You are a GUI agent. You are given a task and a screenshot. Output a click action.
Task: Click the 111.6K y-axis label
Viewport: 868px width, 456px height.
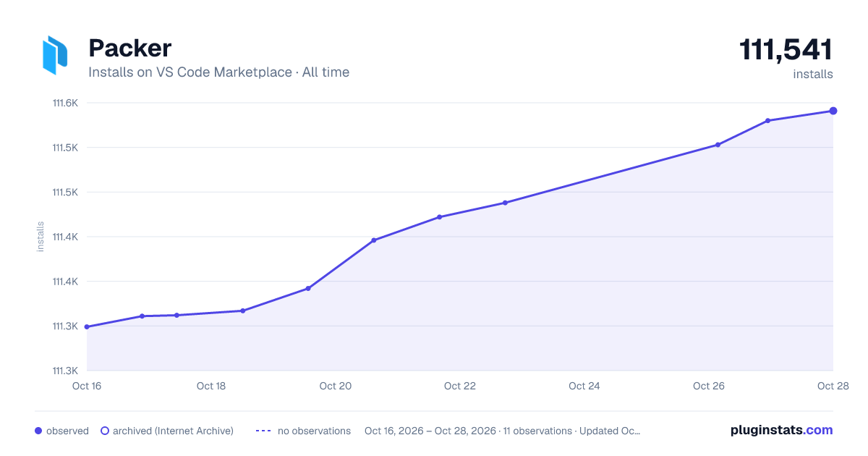[x=65, y=103]
